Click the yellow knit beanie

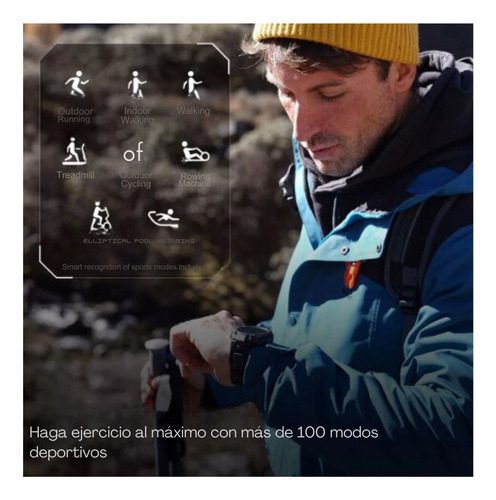[337, 42]
